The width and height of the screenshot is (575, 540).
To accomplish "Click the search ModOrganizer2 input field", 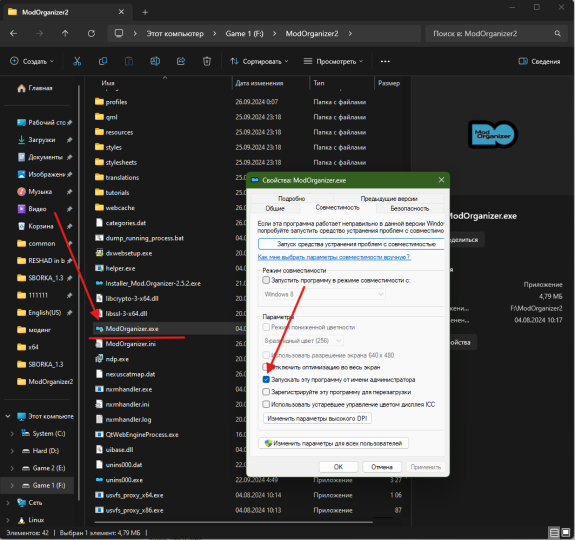I will [x=491, y=34].
